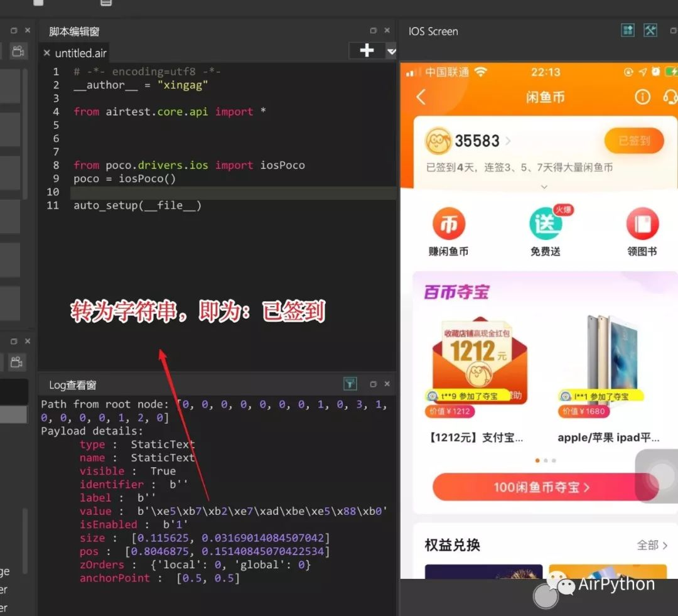The image size is (678, 616).
Task: Click the isEnabled row in log
Action: pyautogui.click(x=134, y=525)
